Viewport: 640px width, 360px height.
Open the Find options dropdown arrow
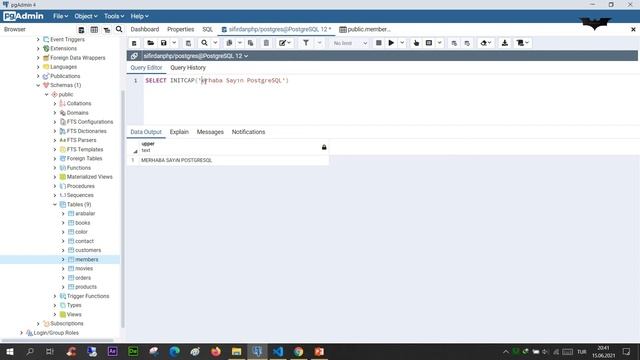pos(215,43)
